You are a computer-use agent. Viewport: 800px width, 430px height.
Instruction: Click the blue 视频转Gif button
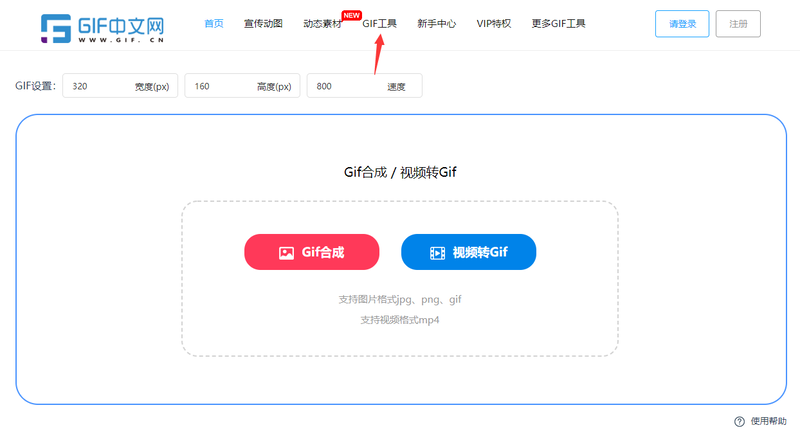(468, 253)
